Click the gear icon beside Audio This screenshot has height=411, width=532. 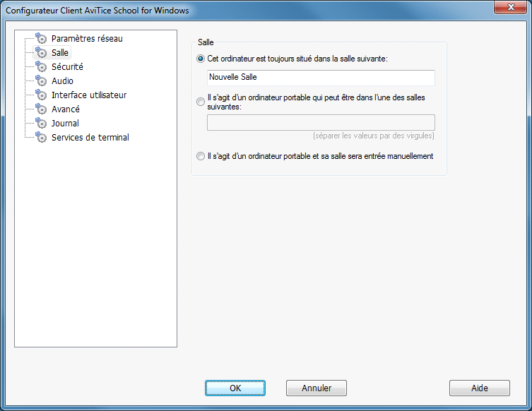[x=41, y=81]
